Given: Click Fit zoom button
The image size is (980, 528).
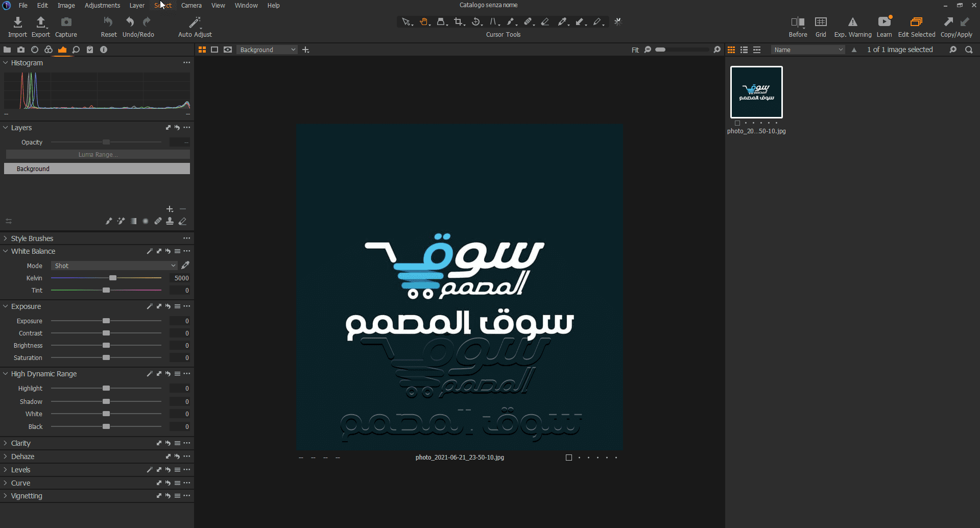Looking at the screenshot, I should 635,50.
